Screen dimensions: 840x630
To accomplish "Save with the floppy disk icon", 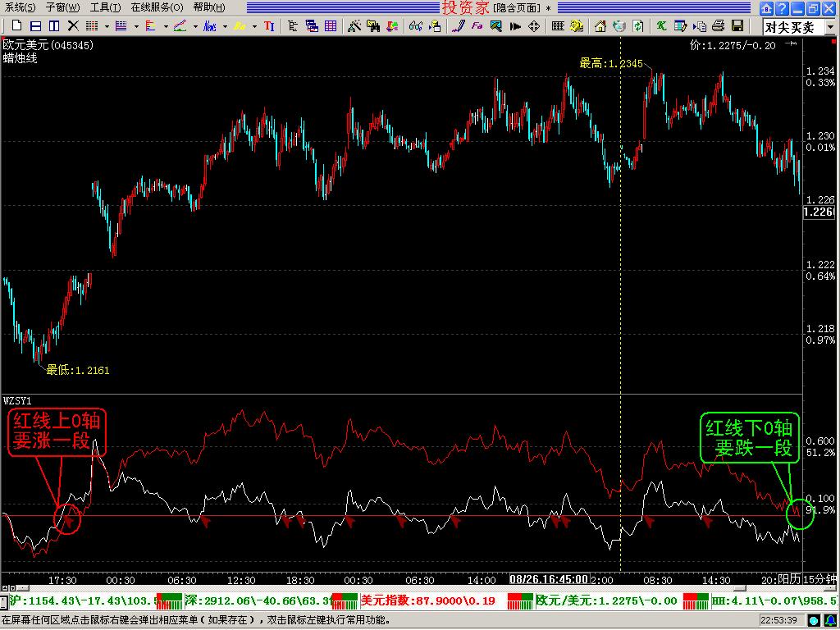I will 737,25.
